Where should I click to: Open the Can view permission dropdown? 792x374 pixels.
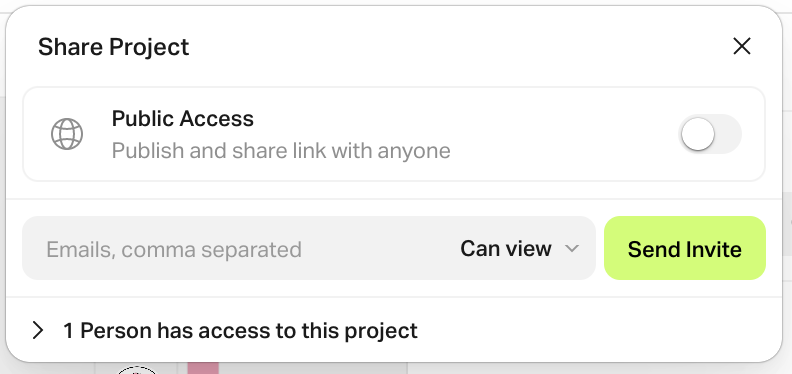(519, 249)
